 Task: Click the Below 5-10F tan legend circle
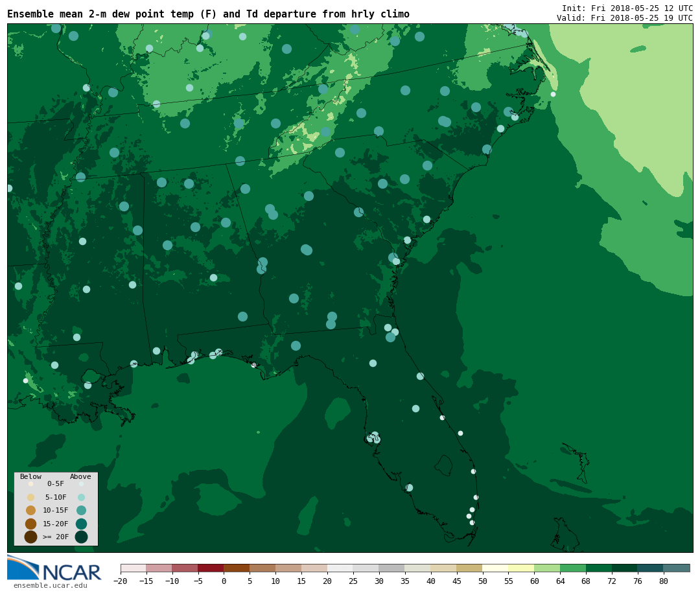coord(31,497)
